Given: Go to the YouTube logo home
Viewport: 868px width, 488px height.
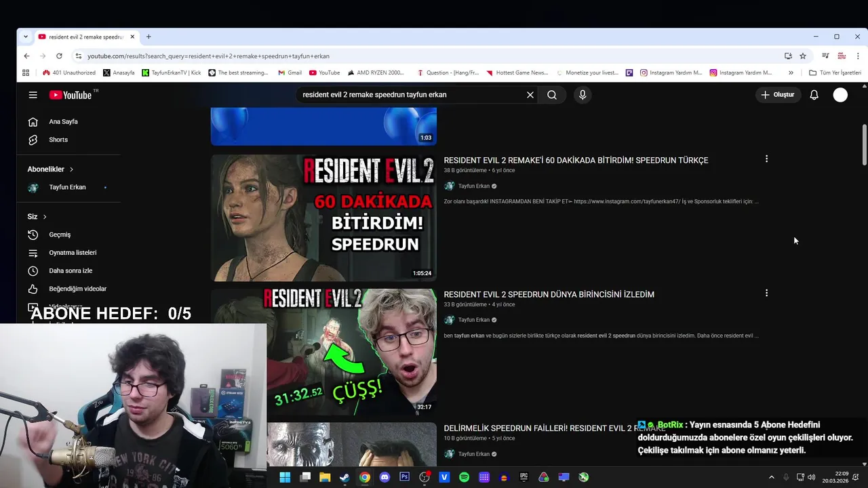Looking at the screenshot, I should pyautogui.click(x=70, y=95).
